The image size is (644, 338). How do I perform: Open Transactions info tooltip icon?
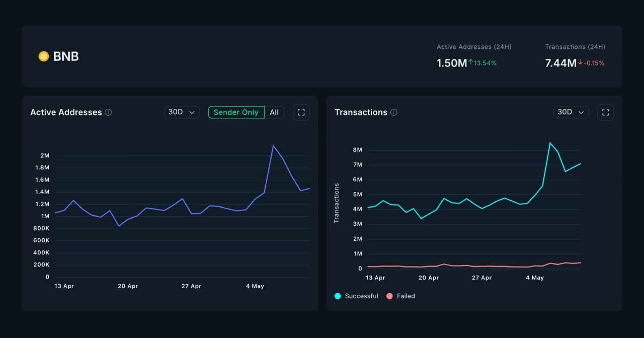point(394,112)
